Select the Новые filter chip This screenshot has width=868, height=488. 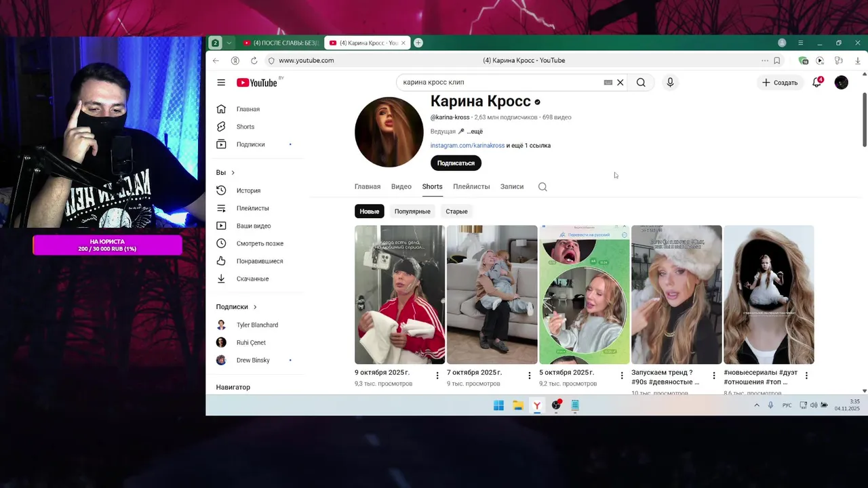pos(370,211)
